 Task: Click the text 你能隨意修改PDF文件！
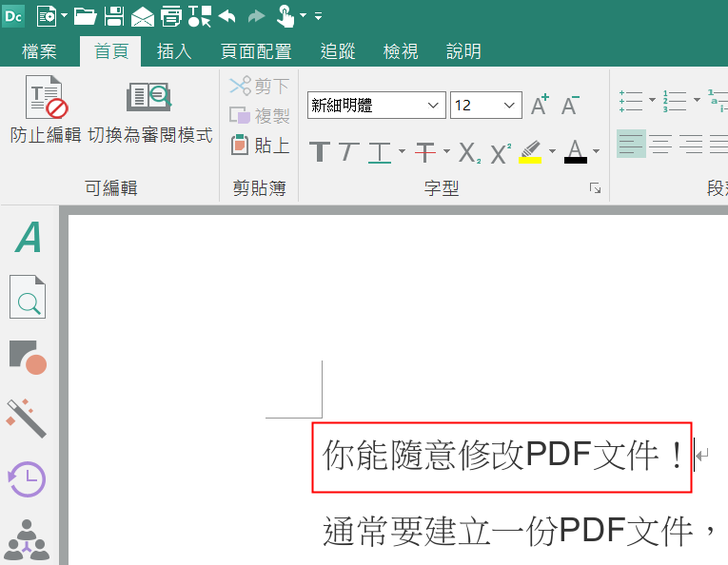click(x=502, y=455)
